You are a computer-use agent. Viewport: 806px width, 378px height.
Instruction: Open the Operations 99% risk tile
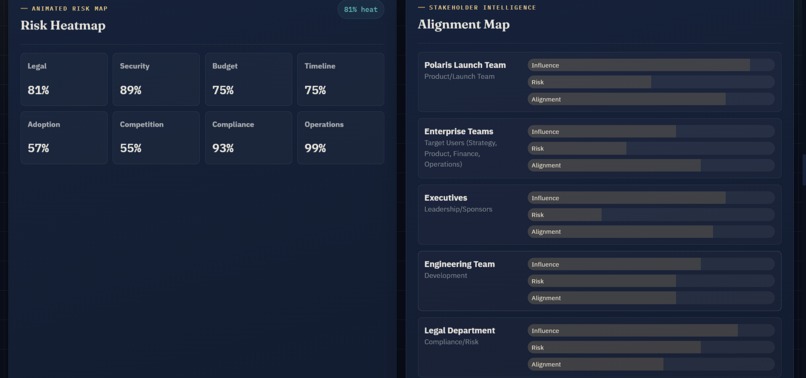click(341, 138)
